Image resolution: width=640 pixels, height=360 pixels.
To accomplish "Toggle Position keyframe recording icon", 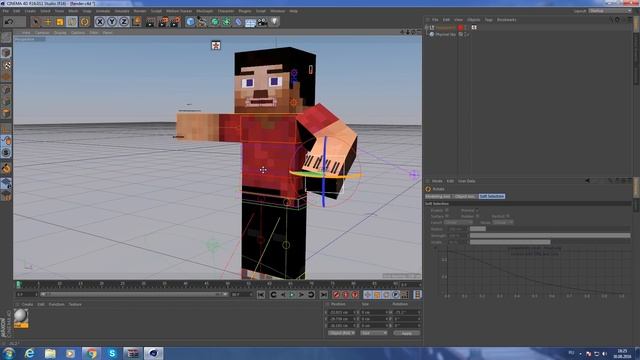I will pos(368,295).
